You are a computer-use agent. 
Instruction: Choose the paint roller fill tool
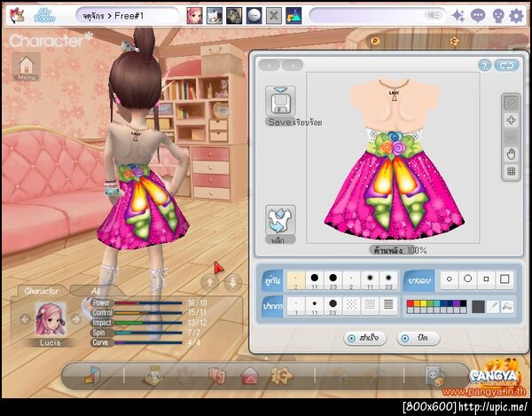[507, 306]
